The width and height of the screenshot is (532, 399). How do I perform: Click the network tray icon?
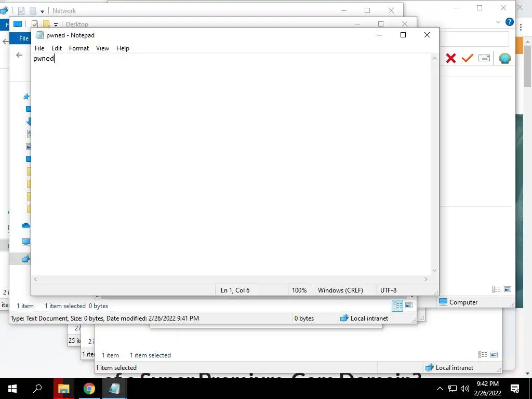pos(453,389)
